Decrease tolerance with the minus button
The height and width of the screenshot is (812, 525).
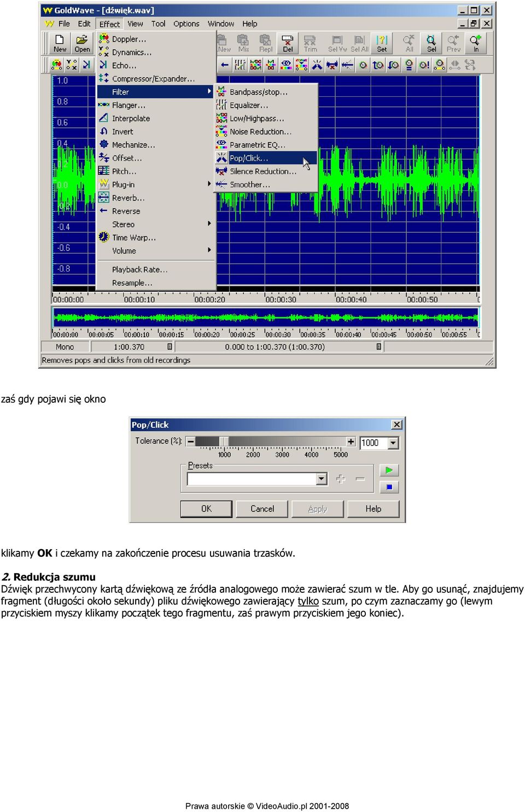190,442
